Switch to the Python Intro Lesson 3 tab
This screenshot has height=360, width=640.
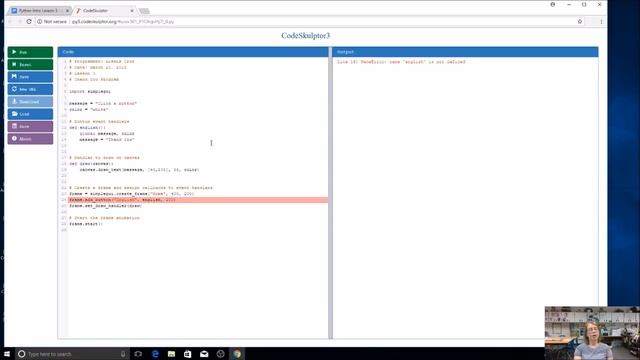(x=38, y=10)
